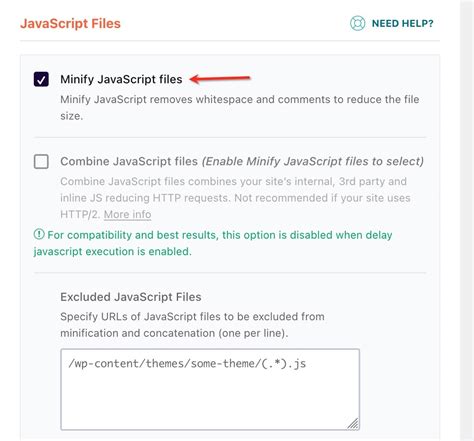Uncheck the Minify JavaScript files checkbox
Screen dimensions: 474x441
coord(41,79)
